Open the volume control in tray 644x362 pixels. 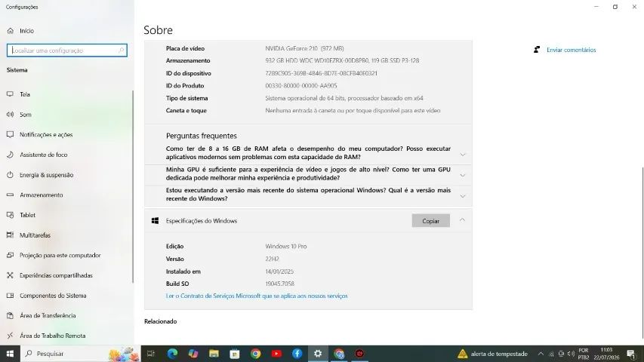(x=571, y=354)
